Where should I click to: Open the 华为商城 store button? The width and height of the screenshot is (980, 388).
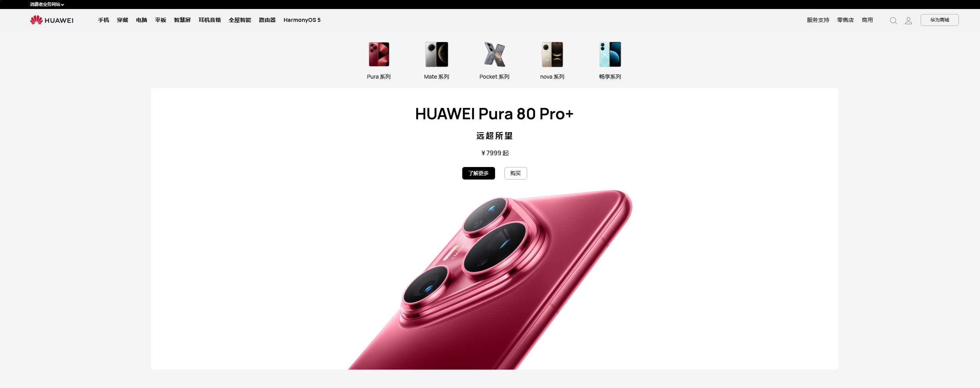tap(939, 20)
